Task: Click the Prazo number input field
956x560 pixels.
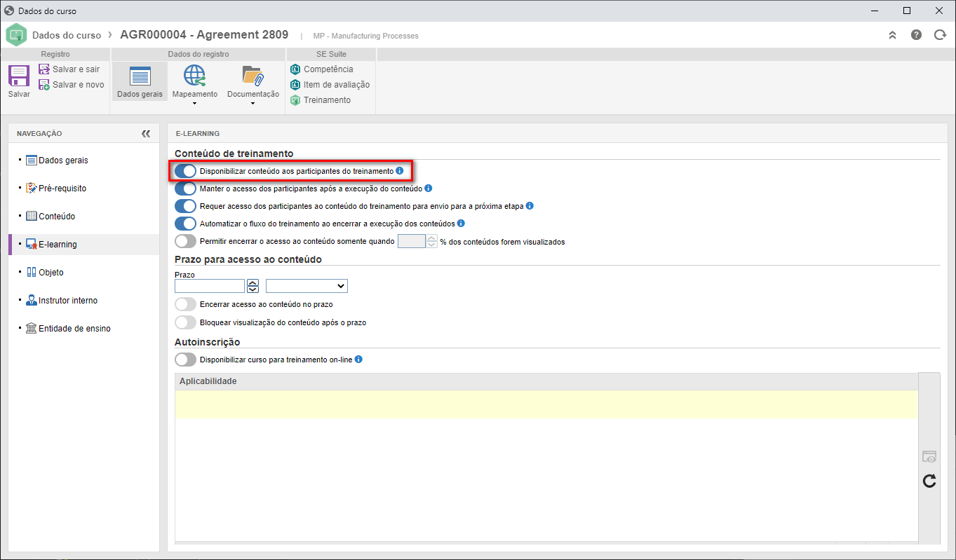Action: point(210,286)
